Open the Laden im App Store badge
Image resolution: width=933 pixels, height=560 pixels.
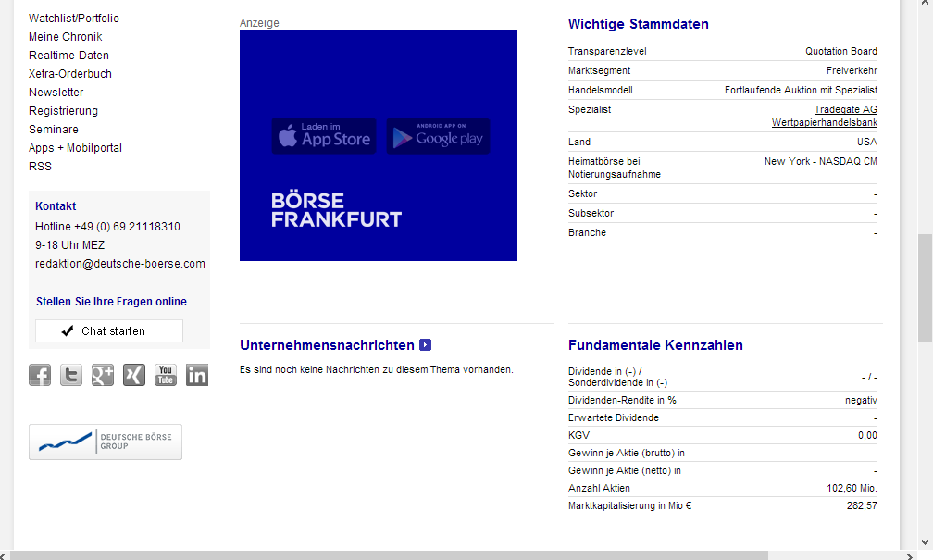323,135
